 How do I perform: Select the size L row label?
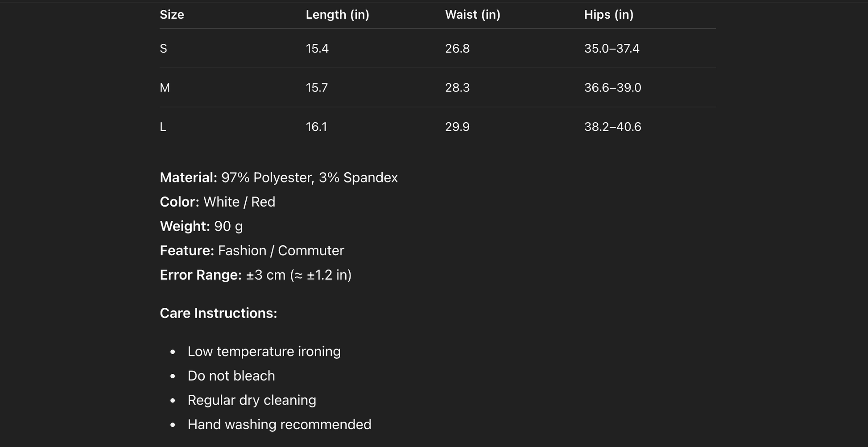click(x=163, y=127)
